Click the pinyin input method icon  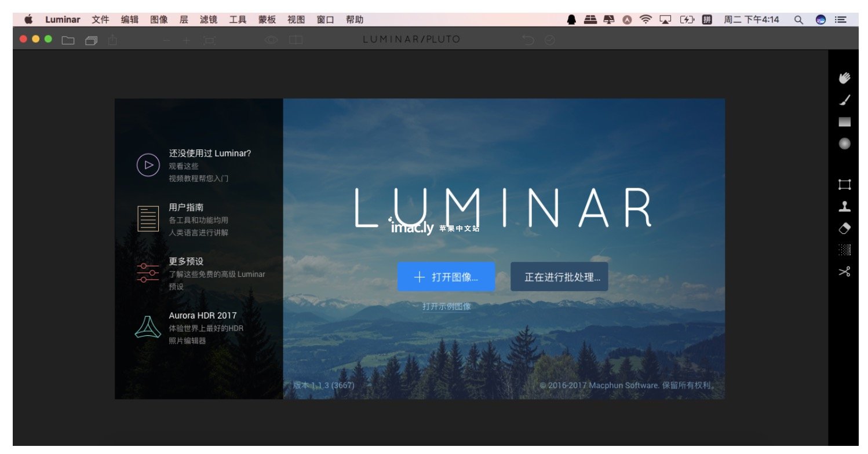pos(707,19)
